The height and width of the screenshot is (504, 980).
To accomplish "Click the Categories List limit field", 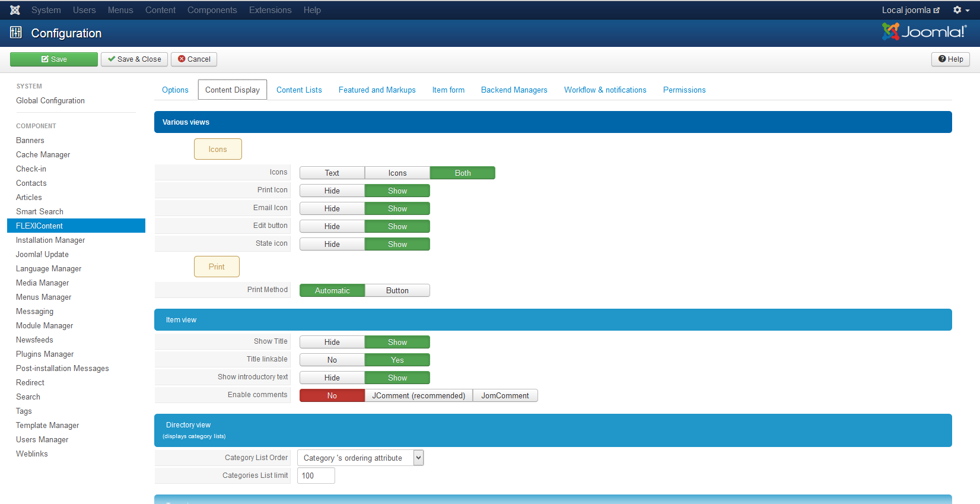I will (x=316, y=476).
